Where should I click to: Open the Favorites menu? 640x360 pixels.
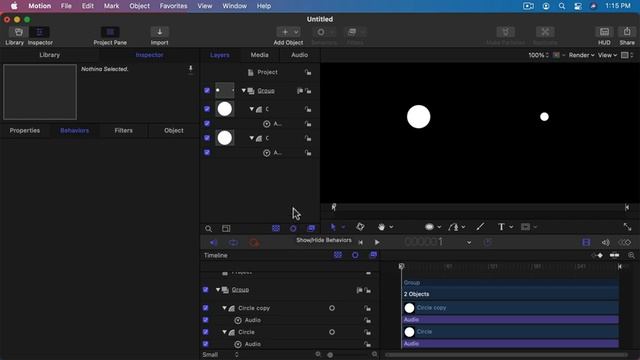[173, 6]
